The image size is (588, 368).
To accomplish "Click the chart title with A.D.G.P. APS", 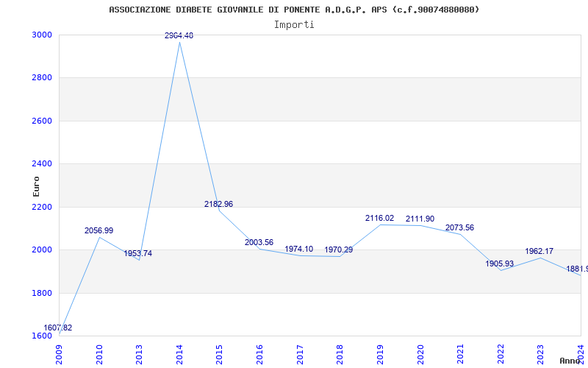I will pyautogui.click(x=294, y=10).
